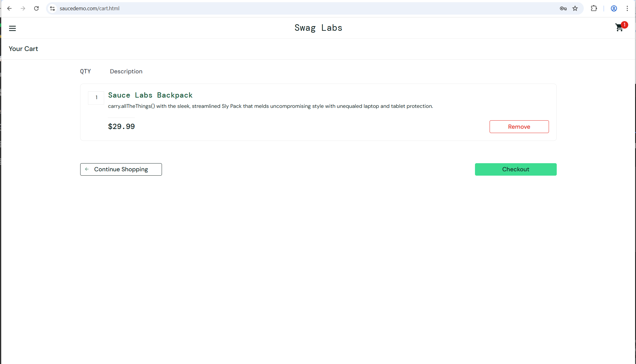The height and width of the screenshot is (364, 636).
Task: Open the Sauce Labs Backpack product link
Action: pos(150,95)
